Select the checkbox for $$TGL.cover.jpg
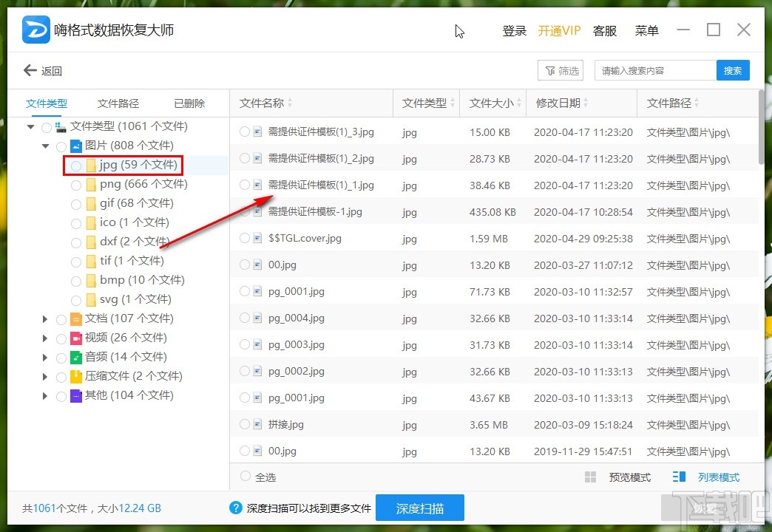772x532 pixels. 244,238
